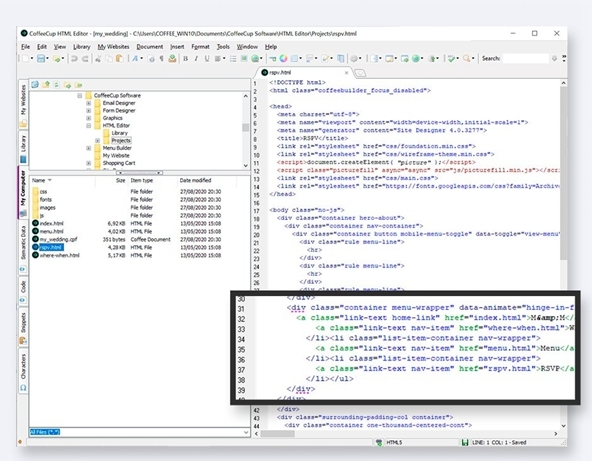Click the Redo arrow icon
This screenshot has height=461, width=592.
pos(85,59)
